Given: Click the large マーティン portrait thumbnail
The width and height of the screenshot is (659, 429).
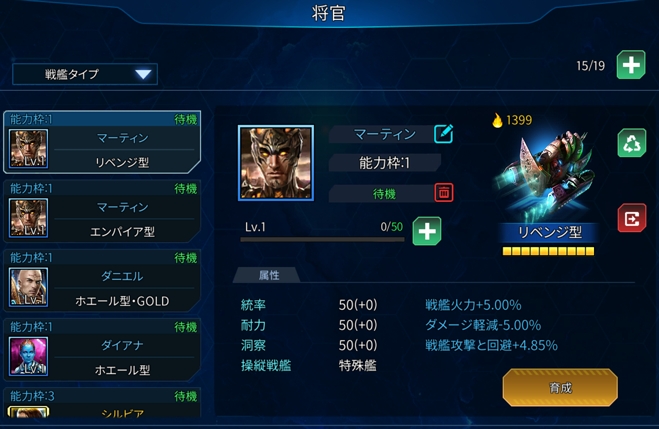Looking at the screenshot, I should [x=276, y=163].
